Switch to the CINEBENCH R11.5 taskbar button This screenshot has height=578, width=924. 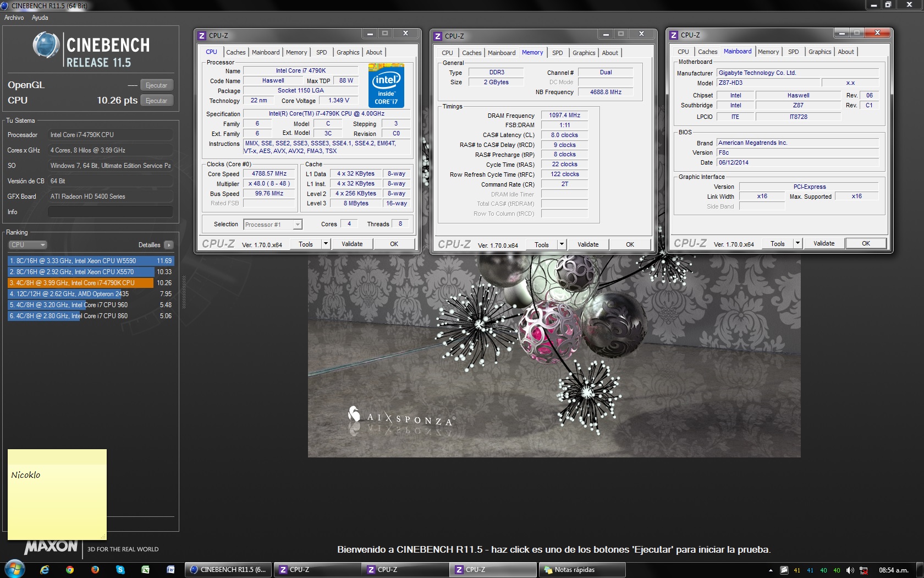pyautogui.click(x=228, y=570)
